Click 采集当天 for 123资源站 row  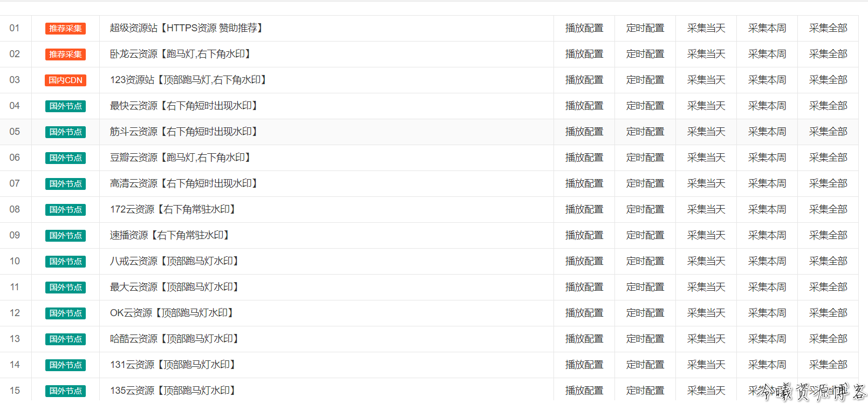click(x=706, y=80)
